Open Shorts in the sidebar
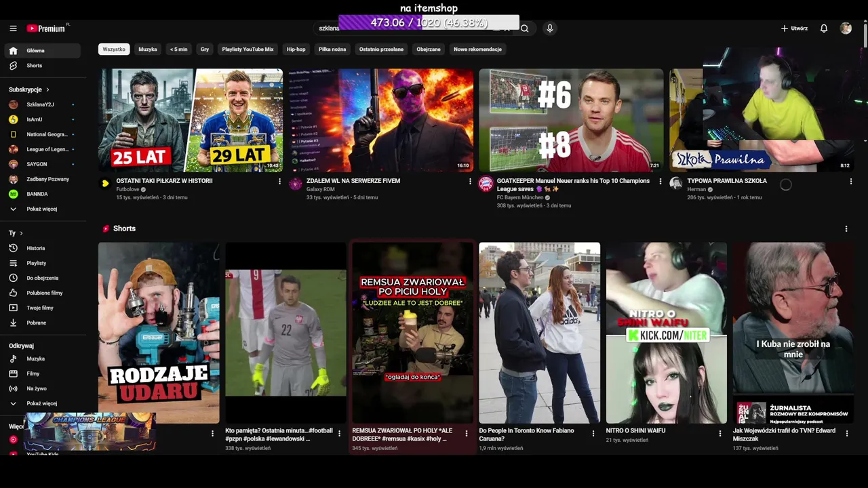868x488 pixels. [42, 66]
